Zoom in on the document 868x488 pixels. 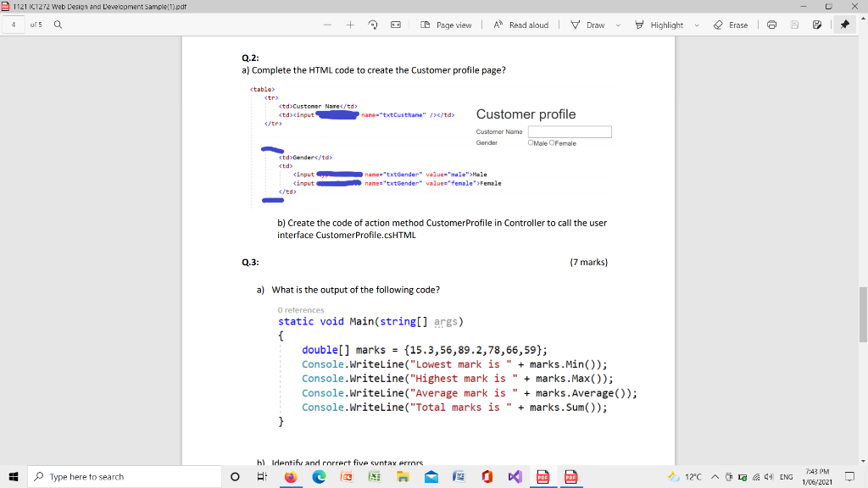click(x=350, y=25)
